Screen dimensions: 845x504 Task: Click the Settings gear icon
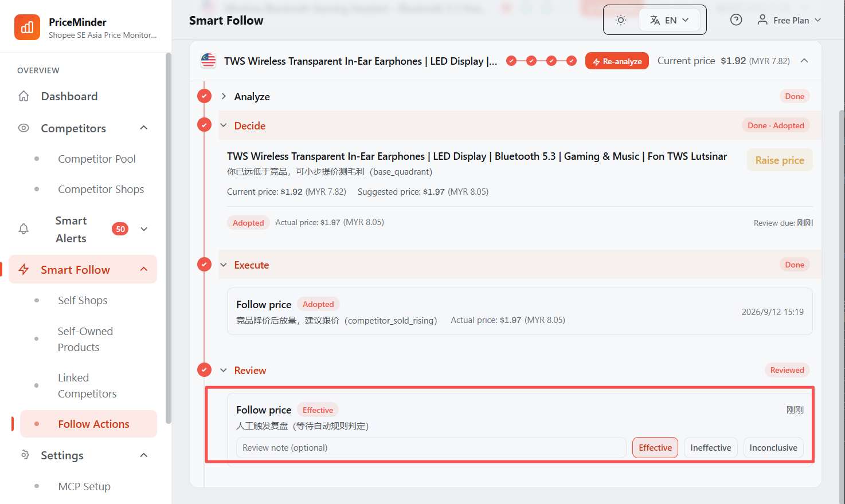click(25, 455)
